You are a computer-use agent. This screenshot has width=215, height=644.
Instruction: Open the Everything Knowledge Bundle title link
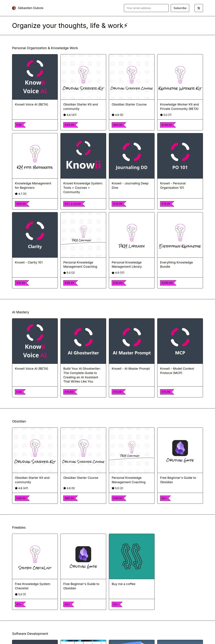pos(176,264)
